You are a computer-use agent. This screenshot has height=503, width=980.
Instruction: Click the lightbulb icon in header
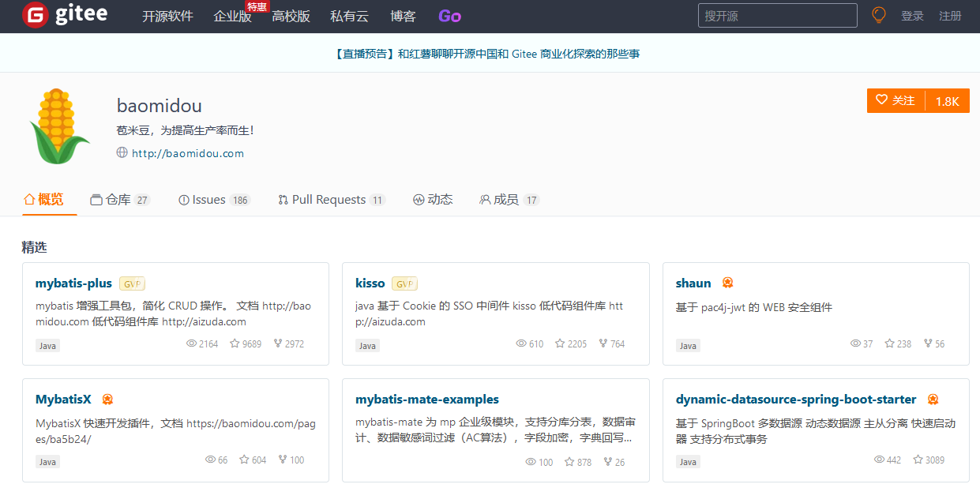click(879, 15)
